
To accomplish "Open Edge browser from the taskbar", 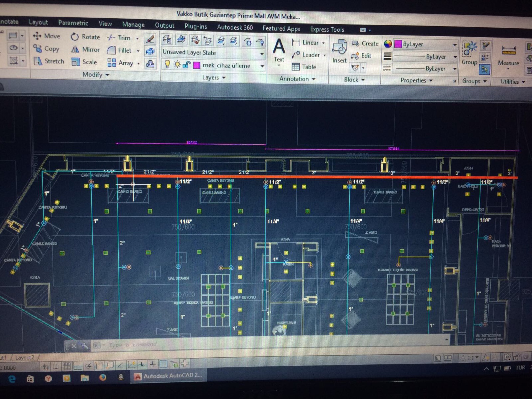I will [x=12, y=378].
